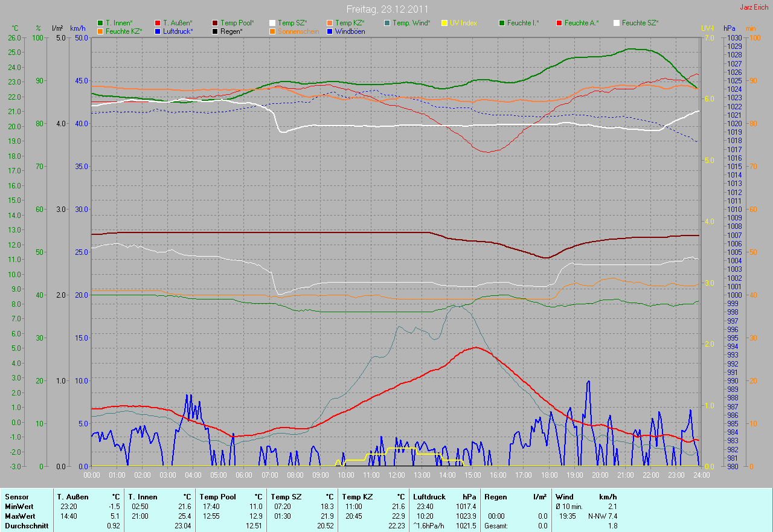
Task: Toggle the Feuchte KZ series legend label
Action: click(x=124, y=31)
